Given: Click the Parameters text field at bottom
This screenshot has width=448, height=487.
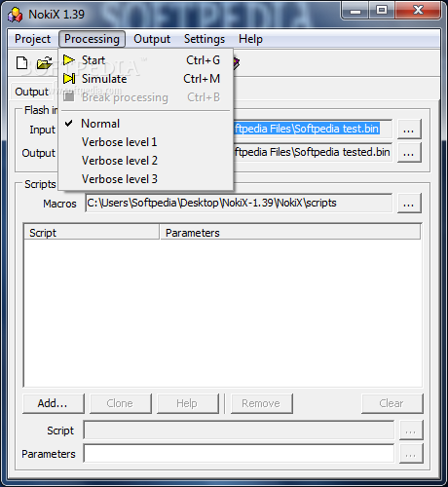Looking at the screenshot, I should (x=239, y=453).
